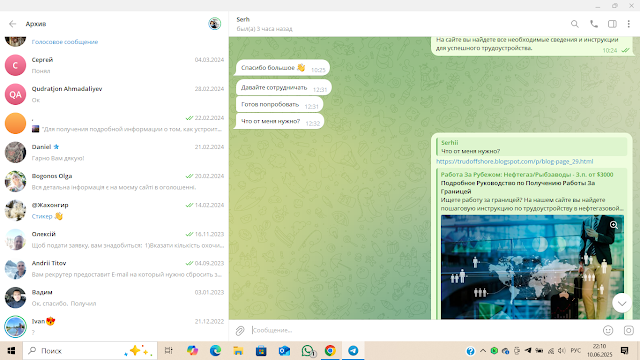Open the emoji picker
Viewport: 640px width, 360px height.
tap(608, 330)
